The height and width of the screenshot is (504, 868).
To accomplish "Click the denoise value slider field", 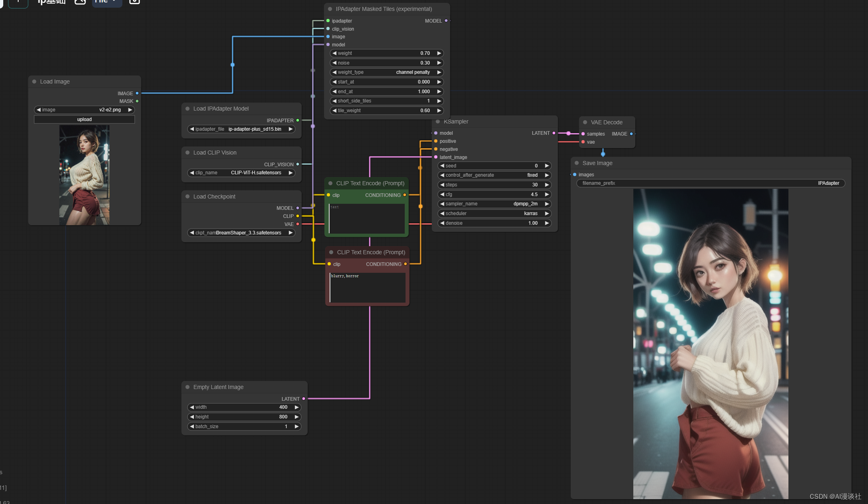I will [494, 223].
